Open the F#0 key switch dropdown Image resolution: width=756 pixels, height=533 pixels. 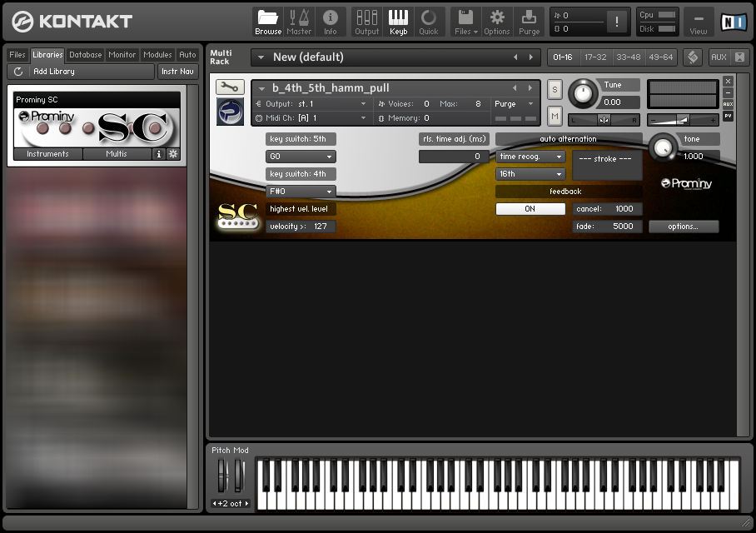pyautogui.click(x=301, y=192)
